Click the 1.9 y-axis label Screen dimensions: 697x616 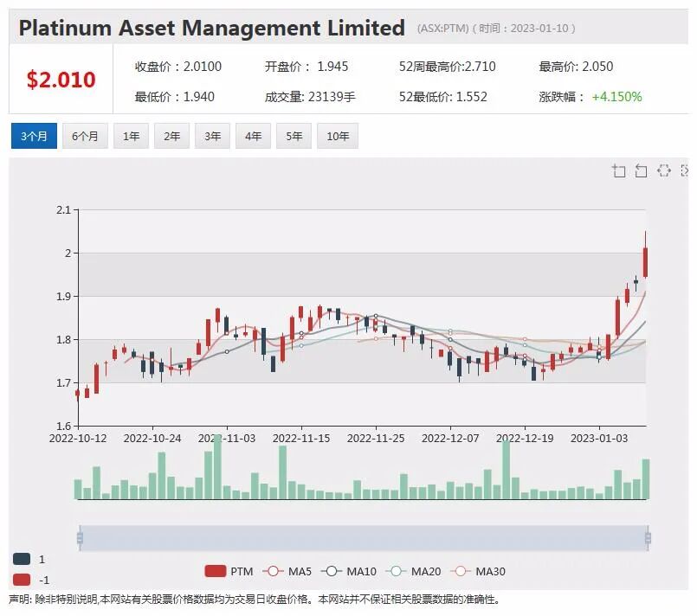(x=63, y=296)
